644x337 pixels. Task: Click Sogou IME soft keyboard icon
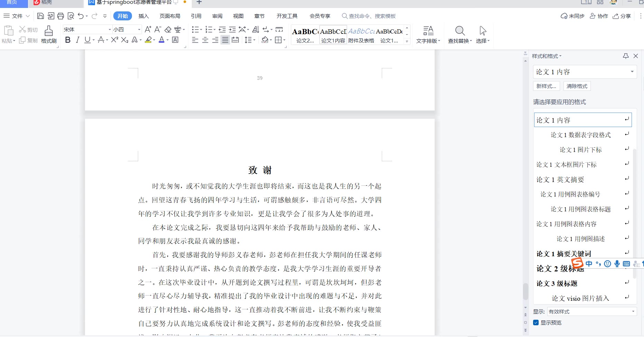(x=626, y=264)
